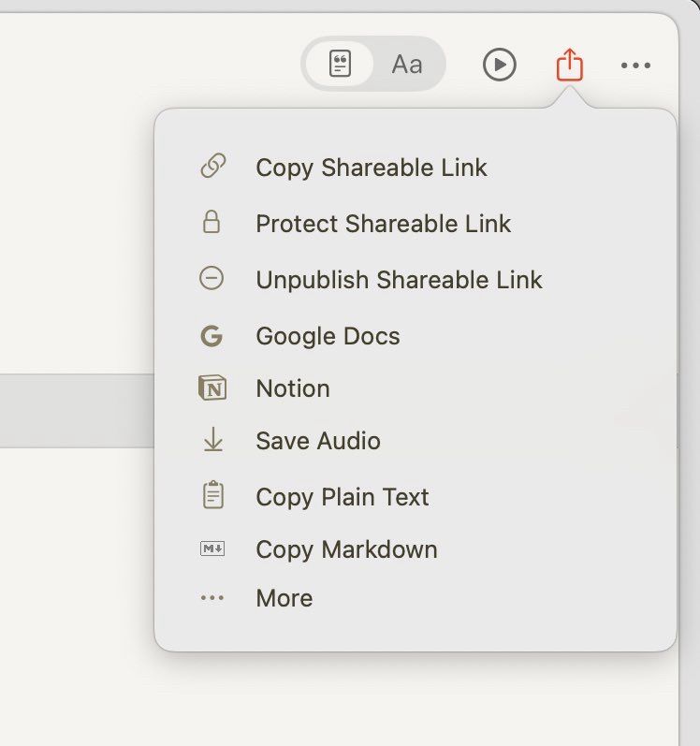Click the chain link icon

[212, 166]
